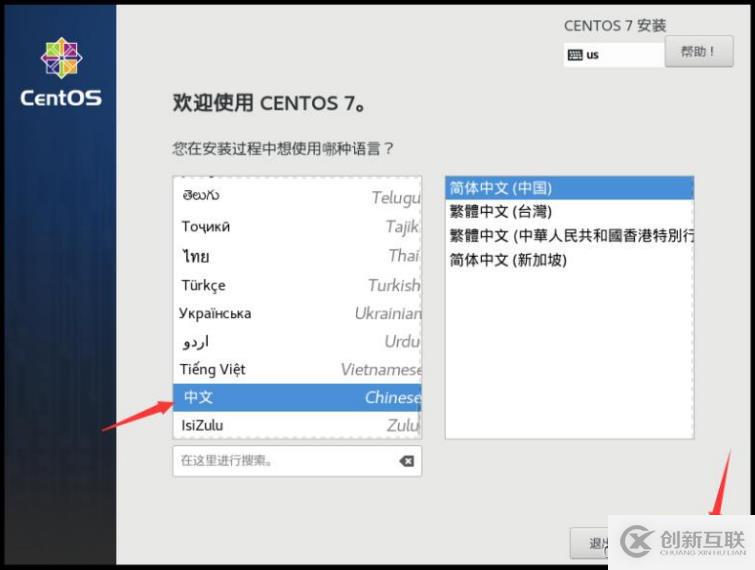The image size is (755, 570).
Task: Select the Tajik (Тоҷикӣ) language row
Action: point(297,226)
